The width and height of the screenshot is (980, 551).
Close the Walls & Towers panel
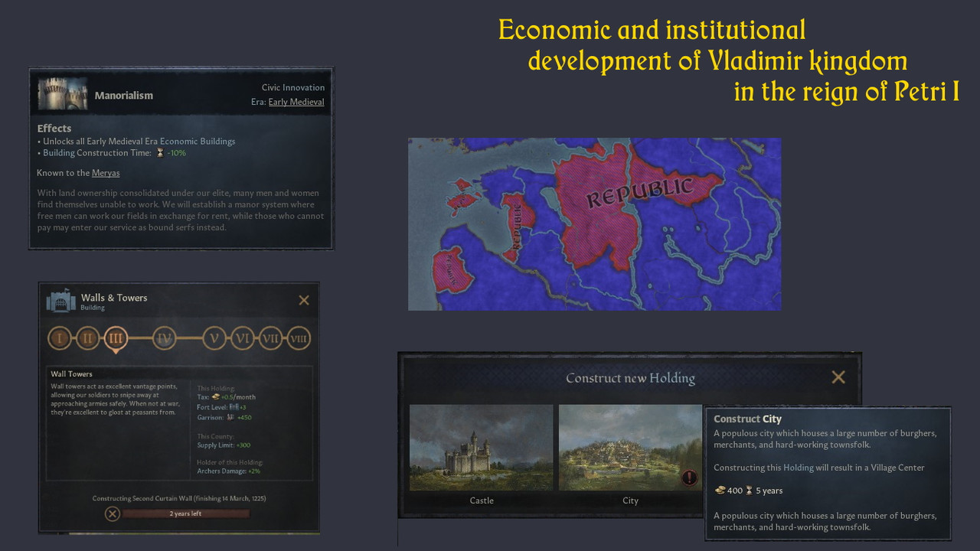(304, 300)
